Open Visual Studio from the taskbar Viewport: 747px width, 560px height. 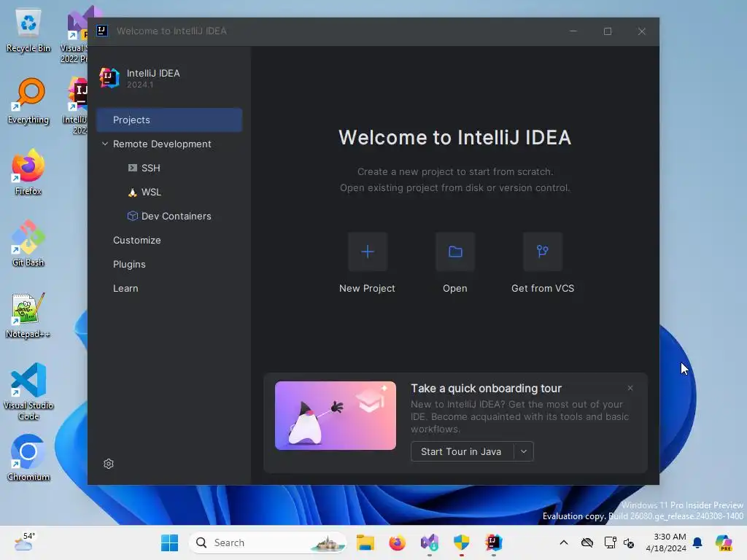[429, 542]
